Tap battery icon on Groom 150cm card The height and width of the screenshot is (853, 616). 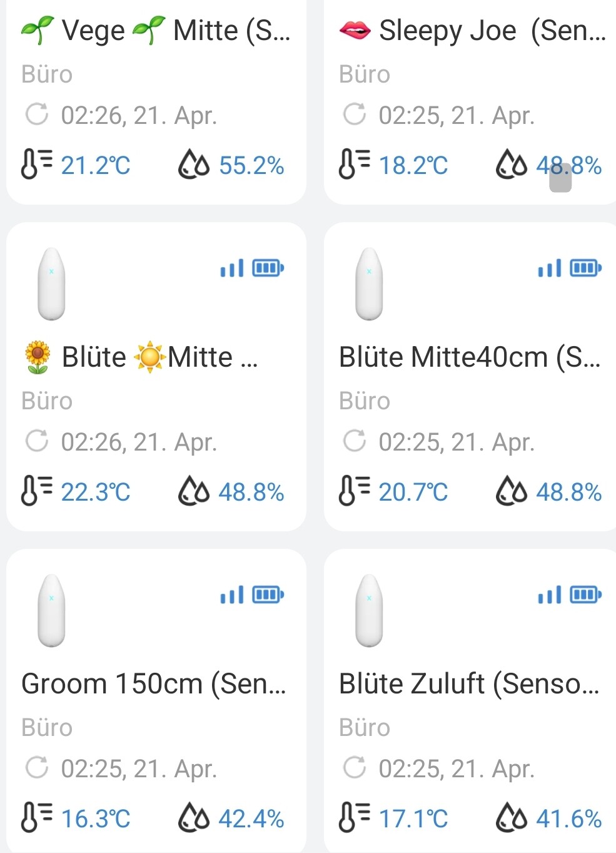(x=268, y=595)
